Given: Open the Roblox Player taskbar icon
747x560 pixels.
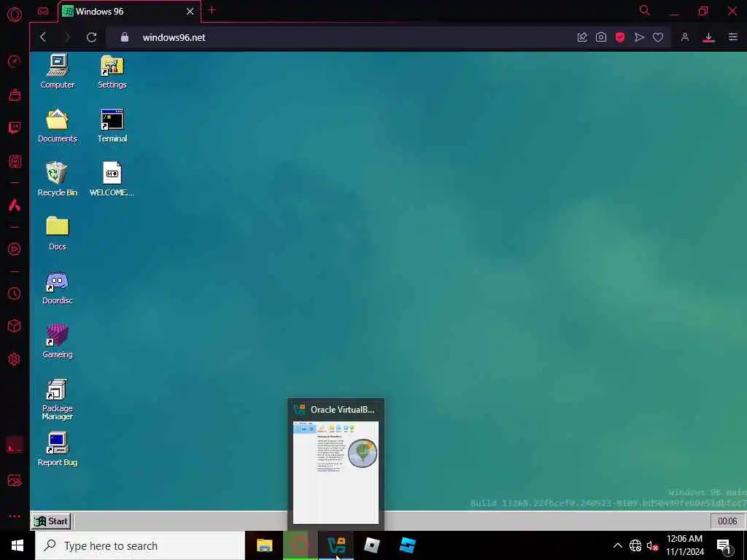Looking at the screenshot, I should [x=371, y=545].
